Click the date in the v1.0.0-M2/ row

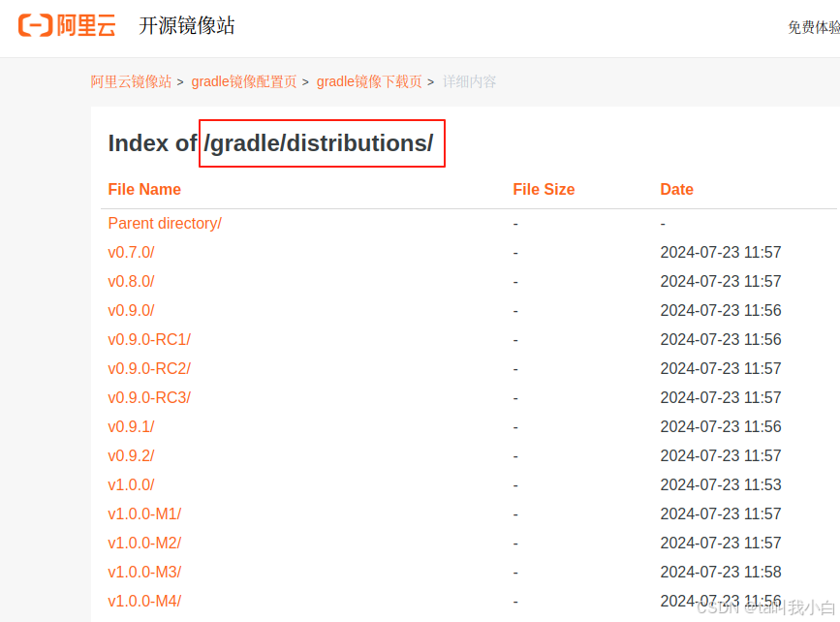coord(721,543)
